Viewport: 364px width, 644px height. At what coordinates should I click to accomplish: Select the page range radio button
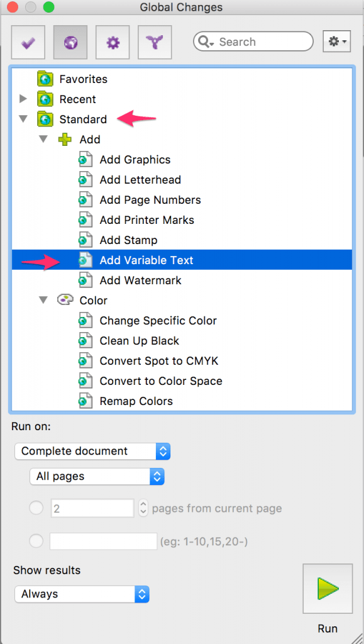tap(36, 541)
